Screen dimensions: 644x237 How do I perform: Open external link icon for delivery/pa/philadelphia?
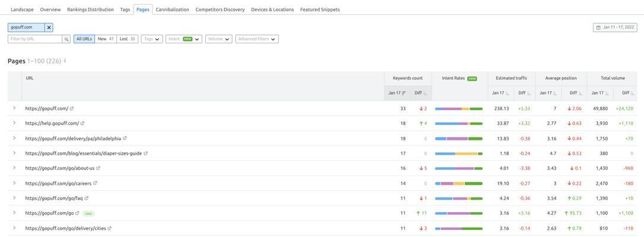(x=125, y=139)
